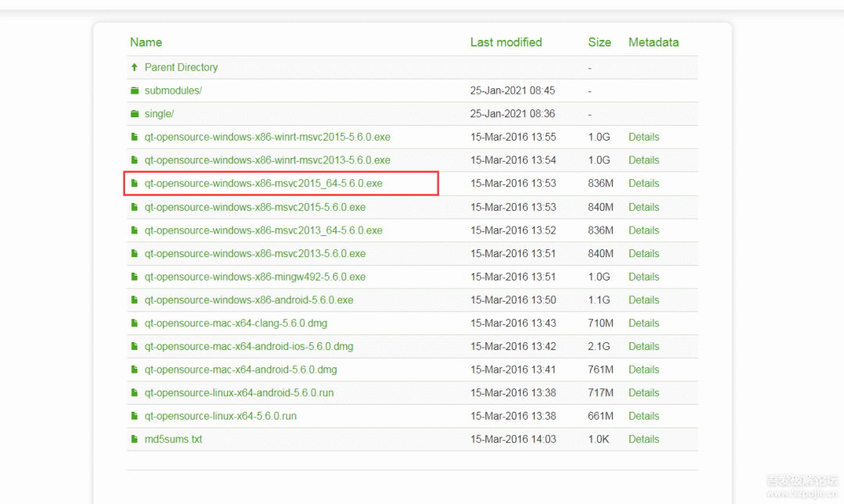Open Details for linux-x64-android-5.6.0.run

pyautogui.click(x=644, y=392)
